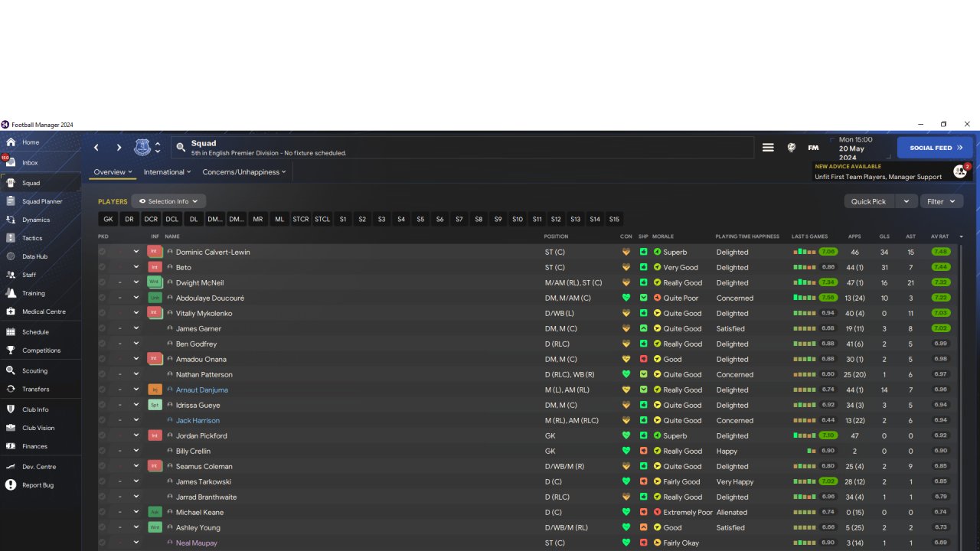Open the International tab menu
Image resolution: width=980 pixels, height=551 pixels.
pyautogui.click(x=167, y=172)
